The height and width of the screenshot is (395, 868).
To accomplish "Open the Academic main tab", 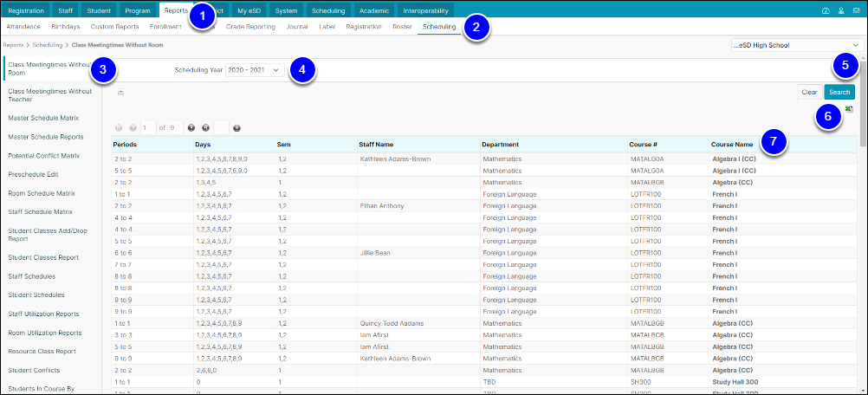I will tap(373, 10).
